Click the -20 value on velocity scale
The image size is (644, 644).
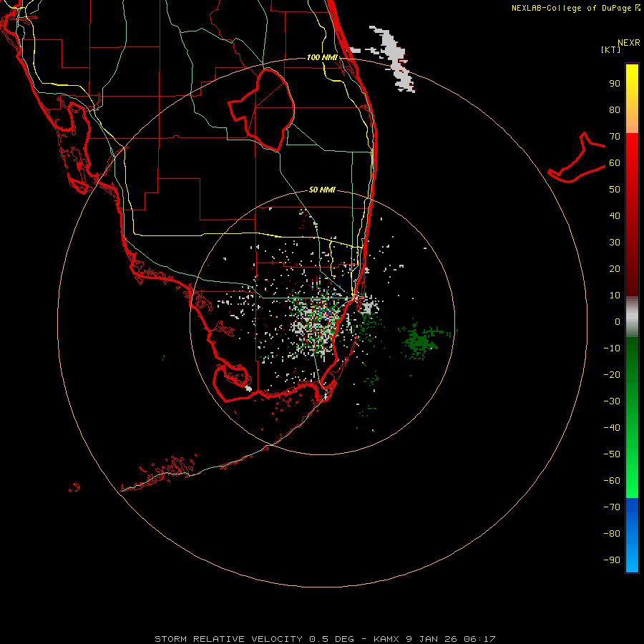[x=612, y=374]
